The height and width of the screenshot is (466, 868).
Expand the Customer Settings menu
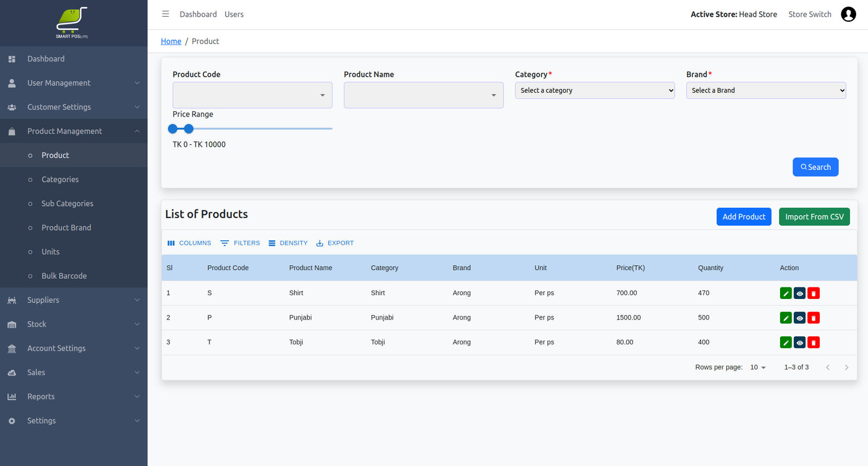[x=74, y=107]
